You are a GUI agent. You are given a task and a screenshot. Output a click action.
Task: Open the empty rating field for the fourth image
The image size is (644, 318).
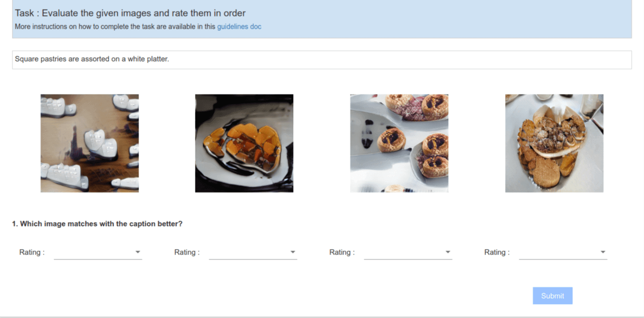coord(558,252)
